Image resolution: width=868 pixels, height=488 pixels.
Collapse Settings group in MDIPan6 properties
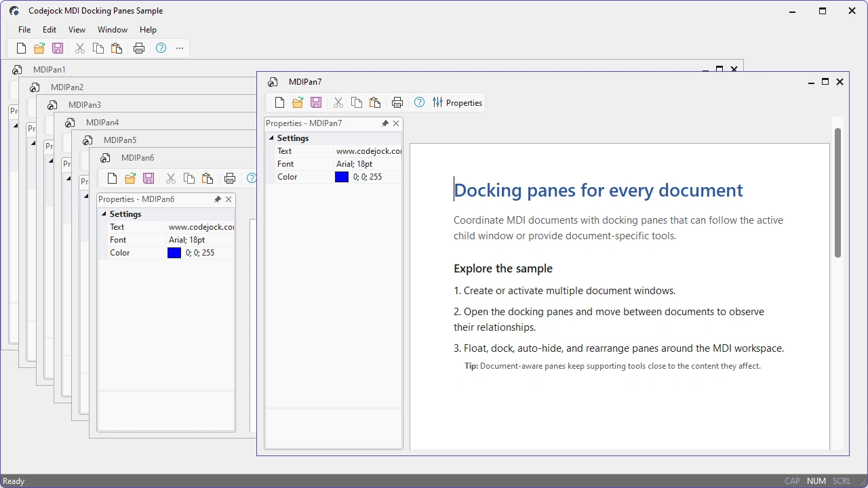[104, 214]
